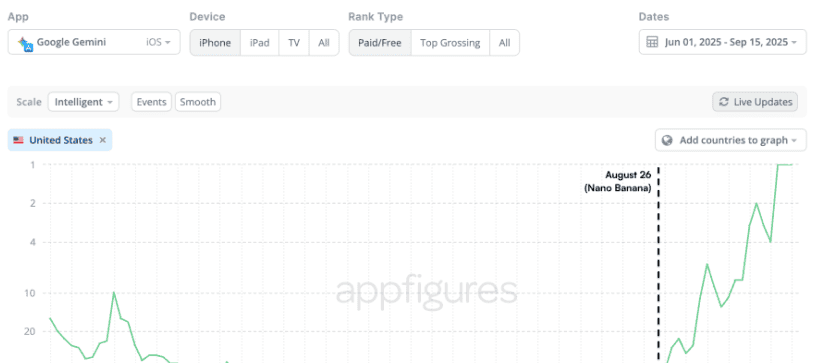Viewport: 818px width, 363px height.
Task: Click the y-axis rank label 10
Action: point(30,293)
